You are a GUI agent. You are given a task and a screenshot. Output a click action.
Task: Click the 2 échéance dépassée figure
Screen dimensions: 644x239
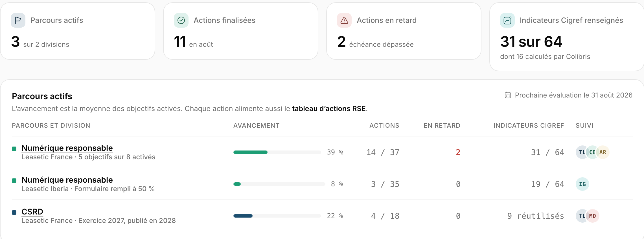375,42
